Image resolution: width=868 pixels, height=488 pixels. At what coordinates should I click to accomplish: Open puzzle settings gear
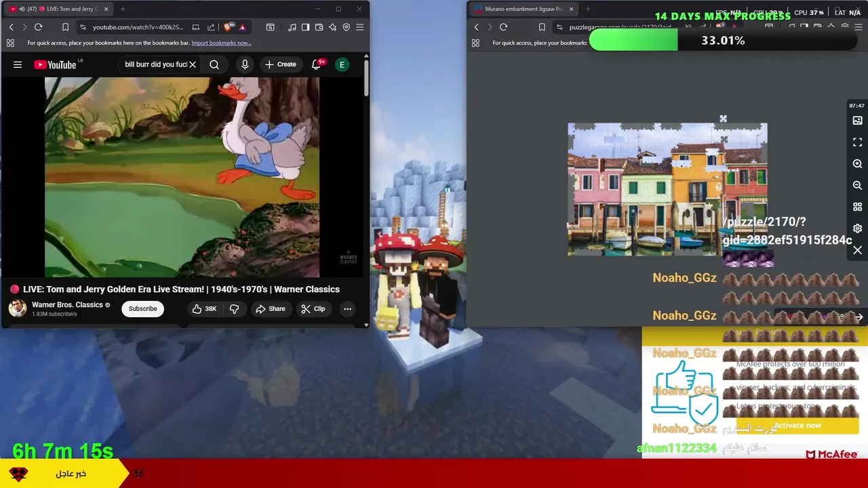click(x=857, y=228)
